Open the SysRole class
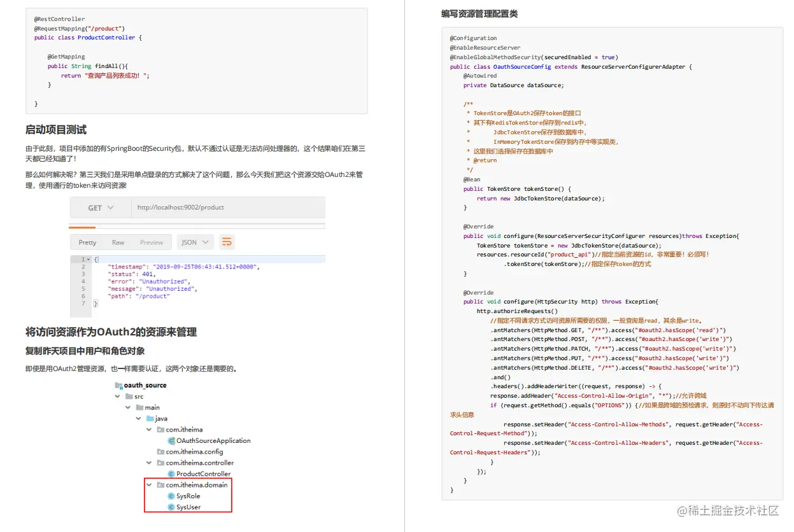Image resolution: width=794 pixels, height=532 pixels. pyautogui.click(x=187, y=496)
